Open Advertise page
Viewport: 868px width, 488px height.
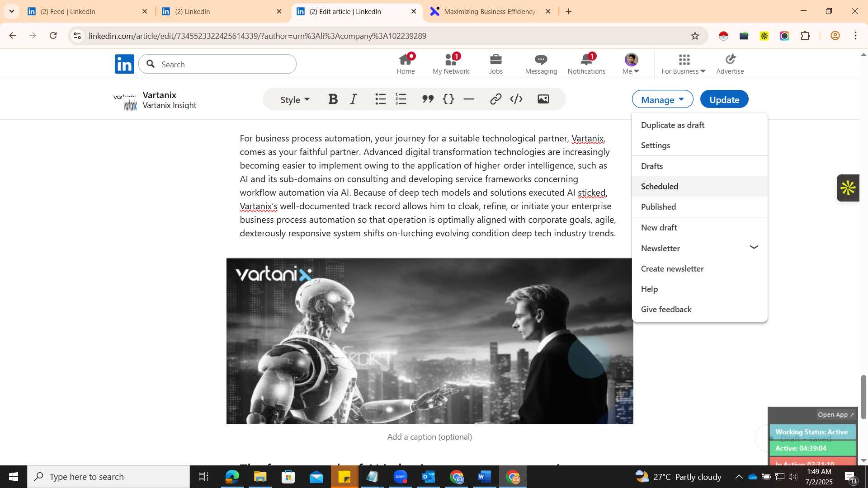[x=730, y=64]
